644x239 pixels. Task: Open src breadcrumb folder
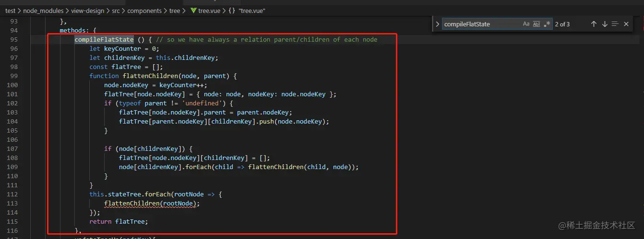tap(116, 11)
